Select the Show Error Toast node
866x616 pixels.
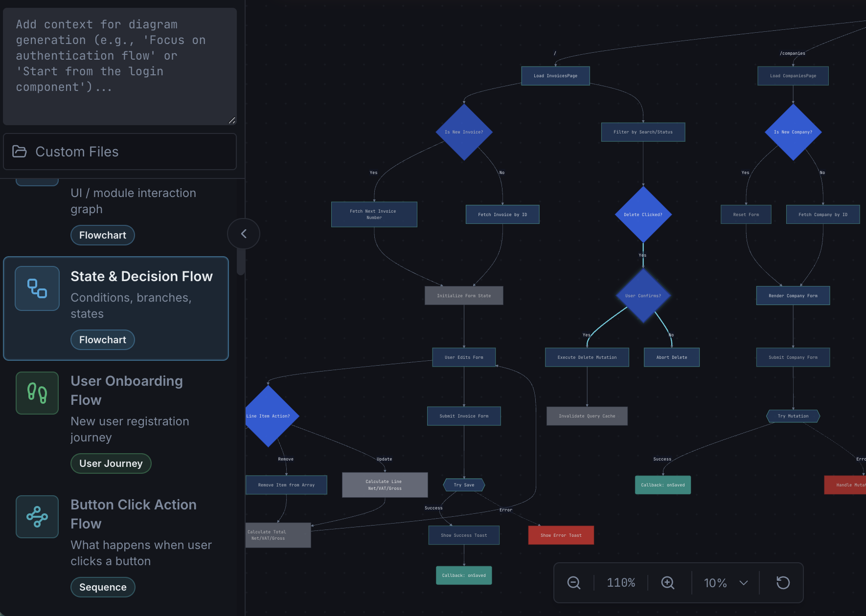561,535
